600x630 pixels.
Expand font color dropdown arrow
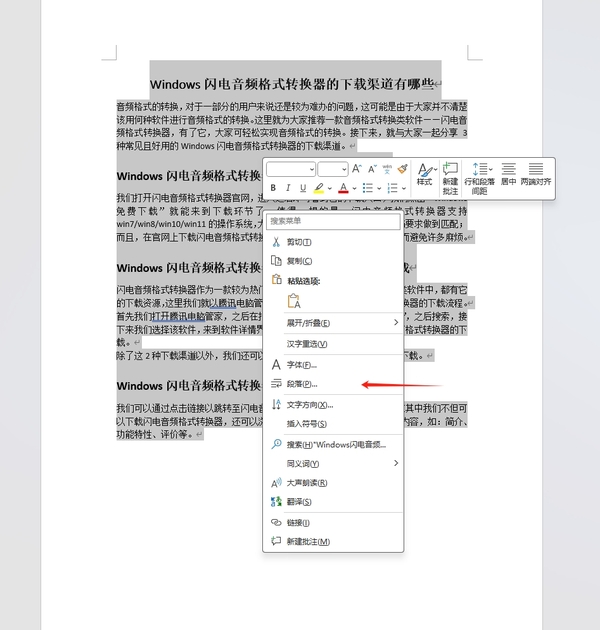coord(354,188)
